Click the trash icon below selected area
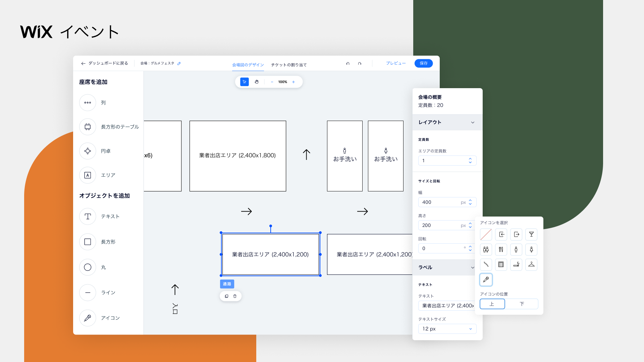The width and height of the screenshot is (644, 362). point(235,296)
